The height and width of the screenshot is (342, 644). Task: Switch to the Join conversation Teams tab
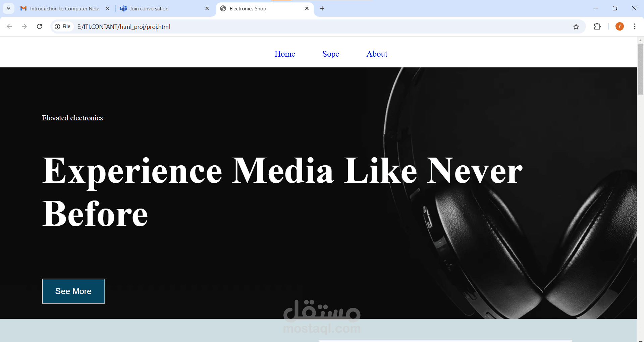164,8
